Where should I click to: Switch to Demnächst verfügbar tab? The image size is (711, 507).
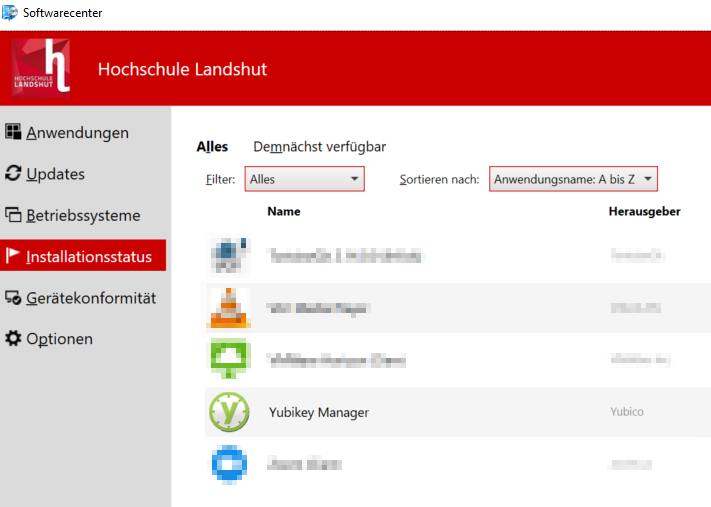[x=319, y=147]
